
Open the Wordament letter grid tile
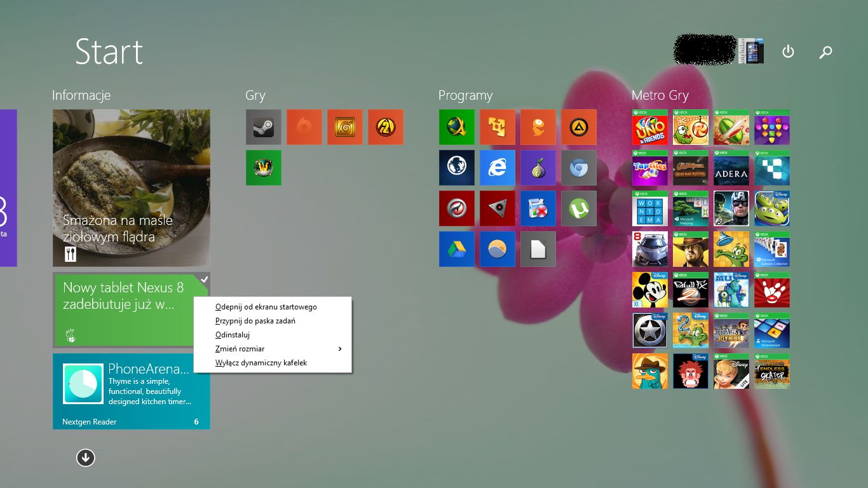pos(650,208)
